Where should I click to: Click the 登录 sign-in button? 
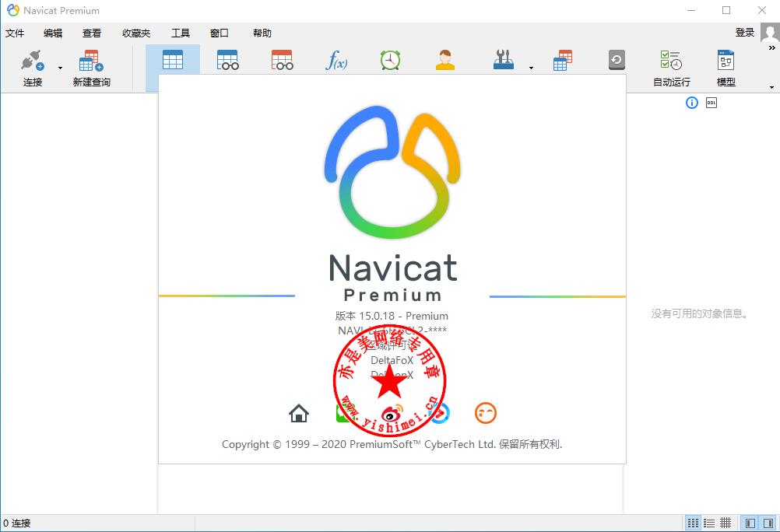coord(745,33)
